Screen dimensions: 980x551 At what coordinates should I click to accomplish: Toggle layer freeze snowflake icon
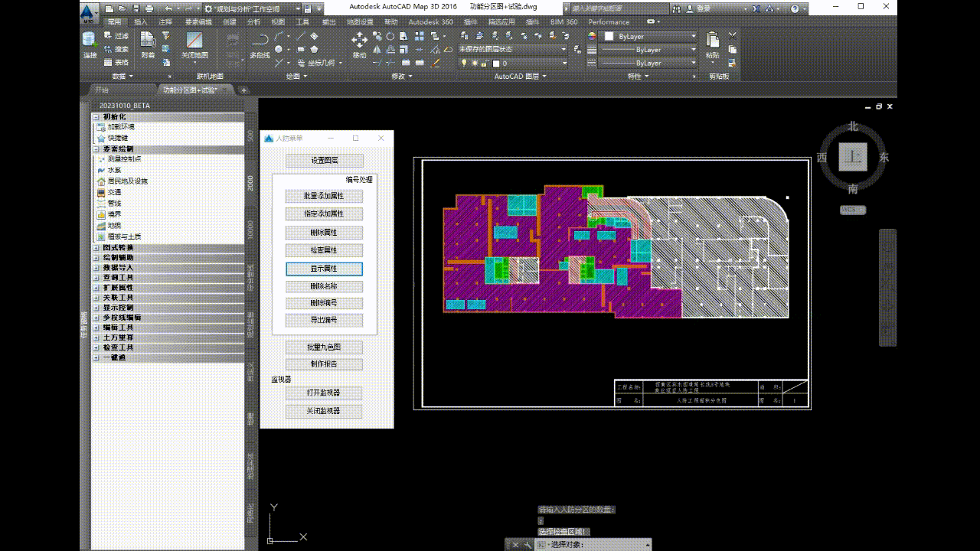click(x=475, y=63)
